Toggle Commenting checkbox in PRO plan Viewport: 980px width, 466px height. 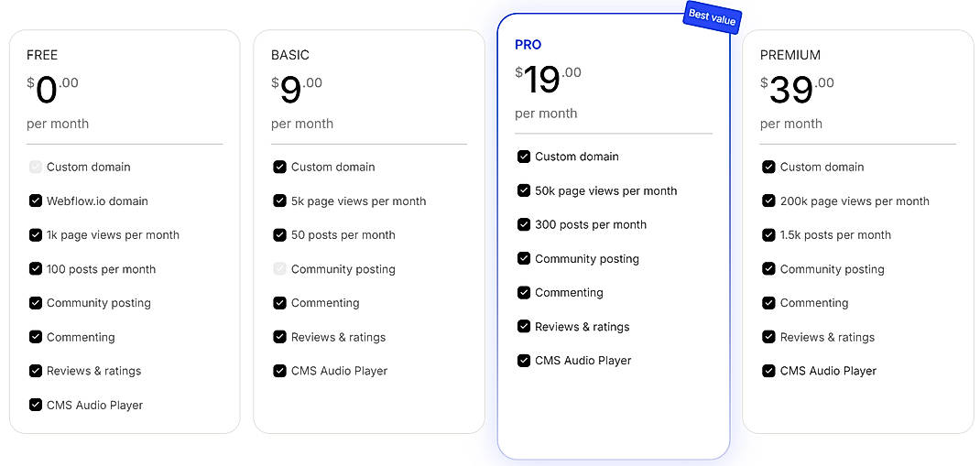coord(524,292)
